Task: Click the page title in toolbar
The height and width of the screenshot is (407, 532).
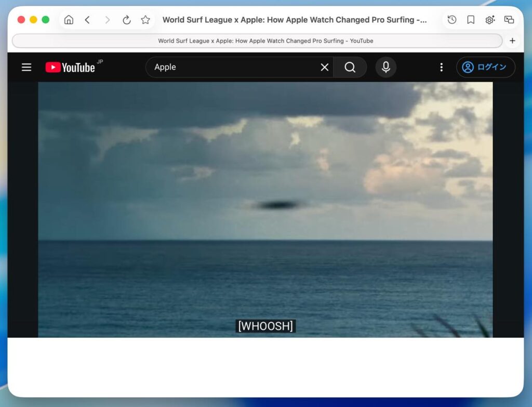Action: click(x=295, y=20)
